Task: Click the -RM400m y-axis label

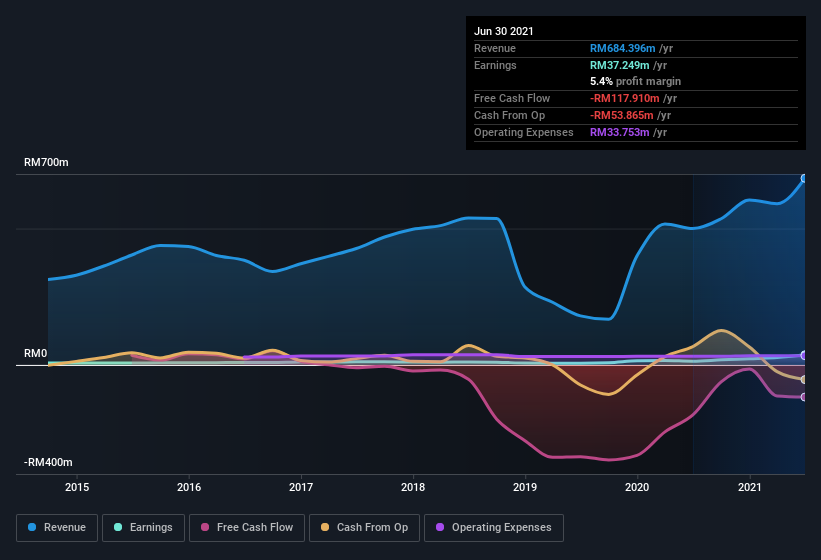Action: (48, 462)
